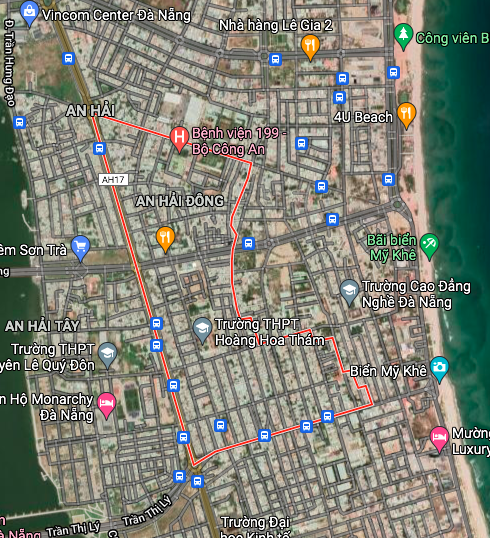Viewport: 490px width, 538px height.
Task: Click the restaurant pin below An Hải Đông
Action: [165, 239]
